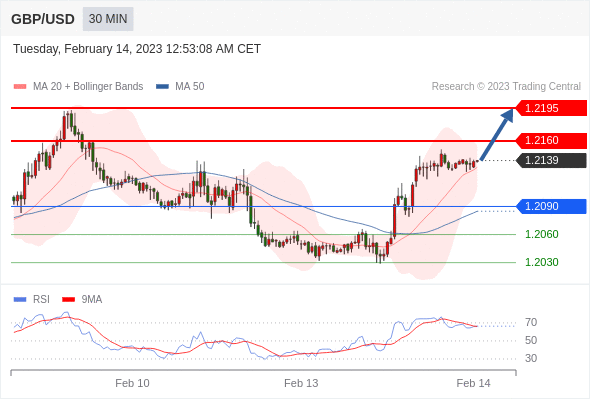Select the chart timestamp Tuesday, February 14, 2023
The width and height of the screenshot is (590, 400).
pos(137,49)
